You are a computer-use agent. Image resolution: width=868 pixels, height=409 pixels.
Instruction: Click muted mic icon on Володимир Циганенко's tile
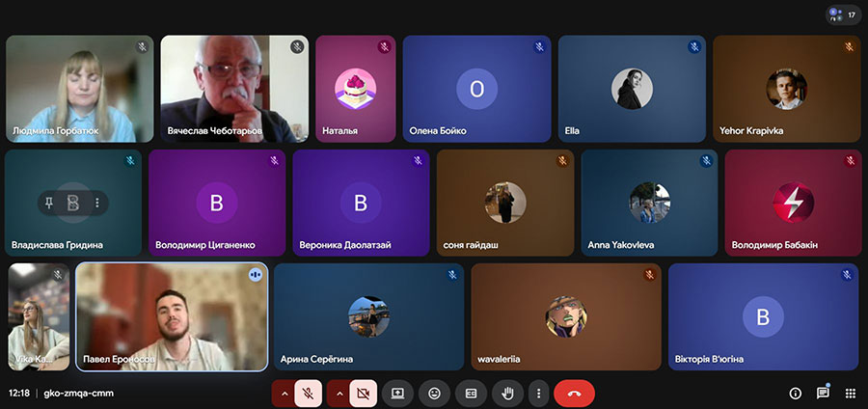274,160
